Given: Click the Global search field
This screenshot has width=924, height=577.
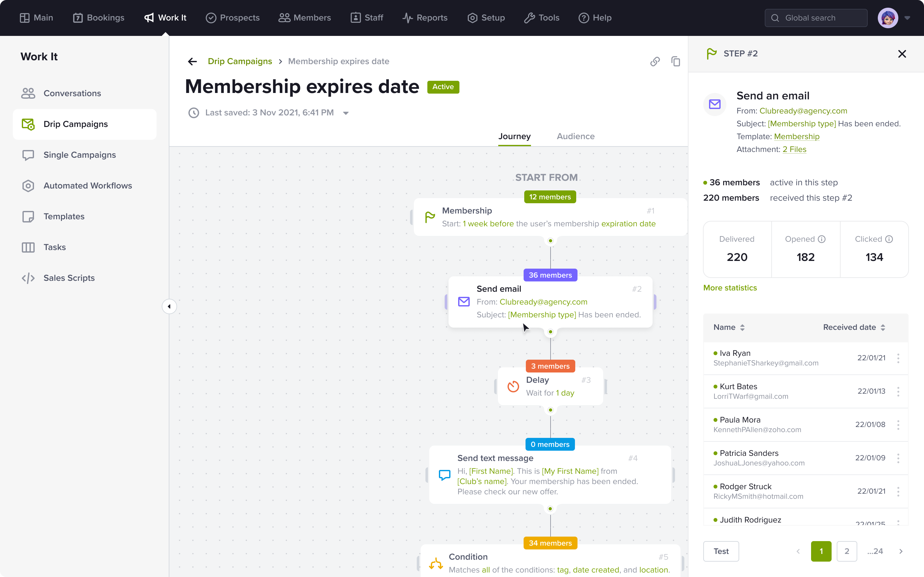Looking at the screenshot, I should tap(816, 18).
